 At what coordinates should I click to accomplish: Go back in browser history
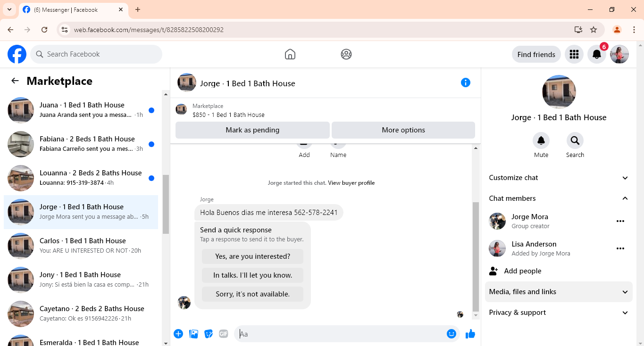tap(10, 30)
